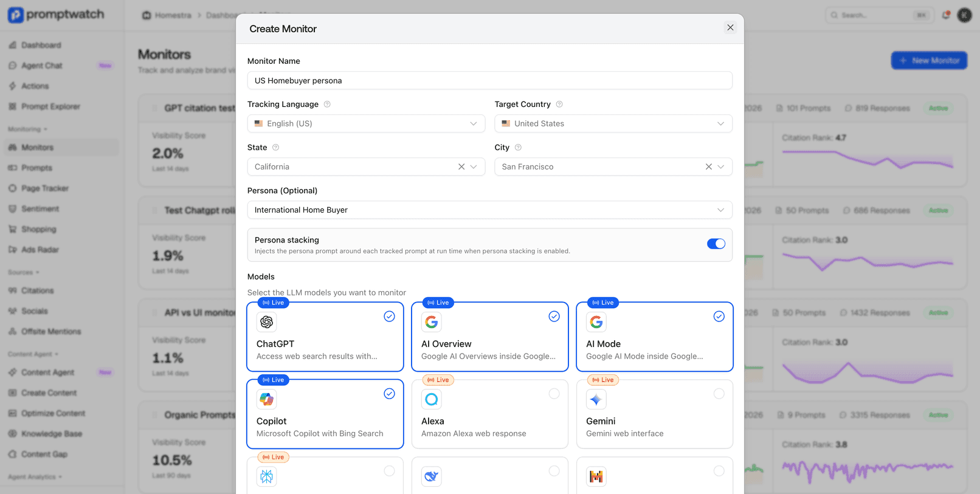Deselect the AI Mode model checkmark
980x494 pixels.
(719, 317)
